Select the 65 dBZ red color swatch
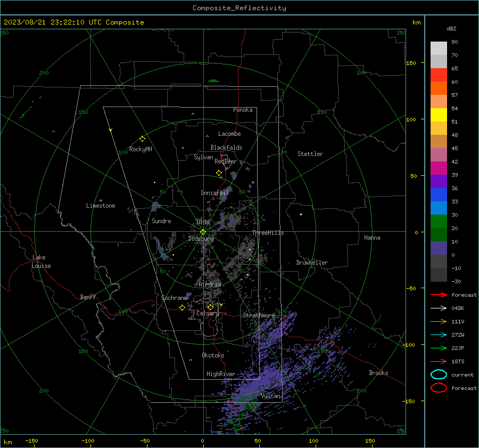This screenshot has width=479, height=448. pyautogui.click(x=439, y=75)
